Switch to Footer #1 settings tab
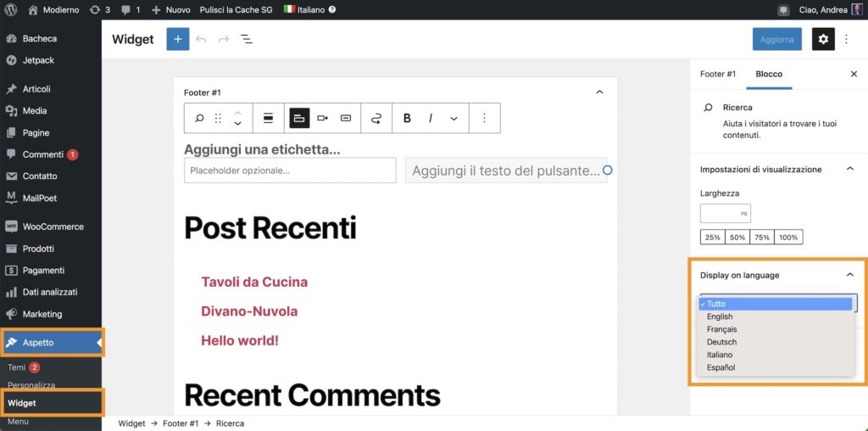 click(718, 74)
